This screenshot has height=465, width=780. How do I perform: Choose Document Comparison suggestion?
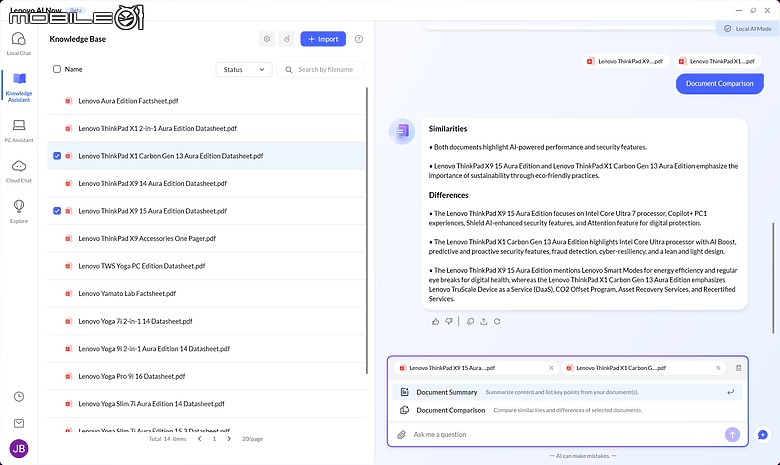[567, 410]
